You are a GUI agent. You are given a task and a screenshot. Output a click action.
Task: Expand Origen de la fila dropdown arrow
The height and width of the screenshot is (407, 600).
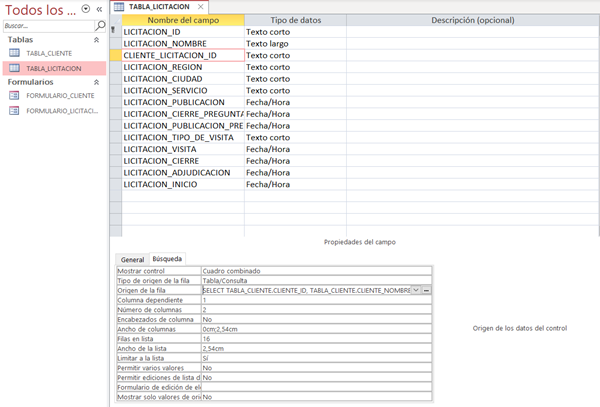coord(415,289)
